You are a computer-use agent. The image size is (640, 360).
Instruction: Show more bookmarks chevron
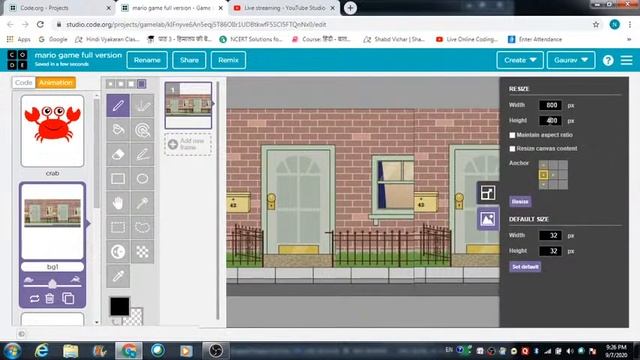629,40
